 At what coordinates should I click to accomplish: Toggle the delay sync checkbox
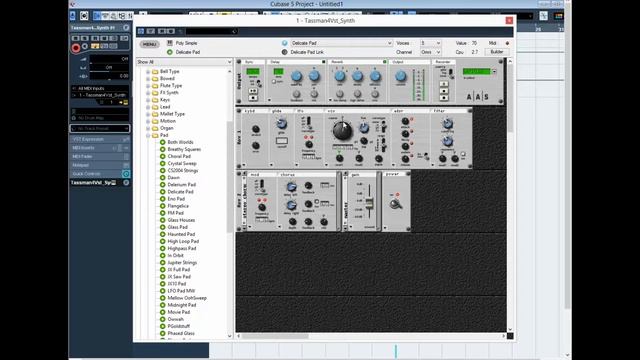[x=274, y=82]
